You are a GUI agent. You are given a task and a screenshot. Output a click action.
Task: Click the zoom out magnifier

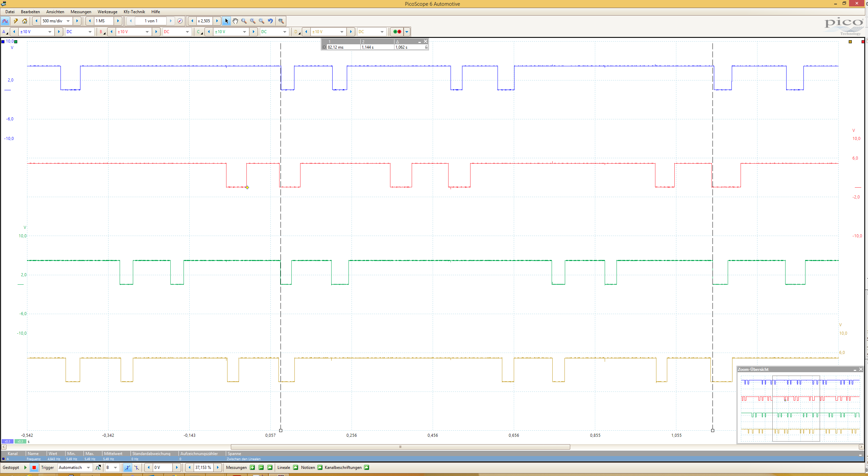(262, 21)
